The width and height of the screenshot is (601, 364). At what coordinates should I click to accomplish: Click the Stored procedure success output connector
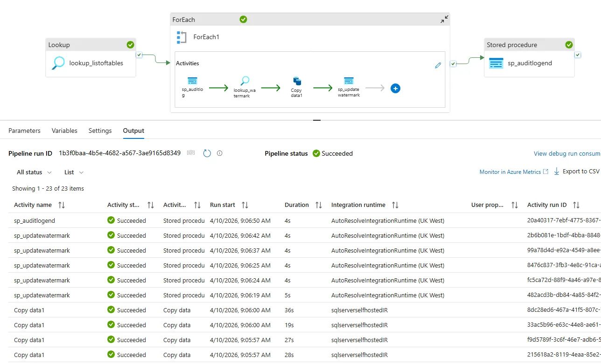point(578,55)
